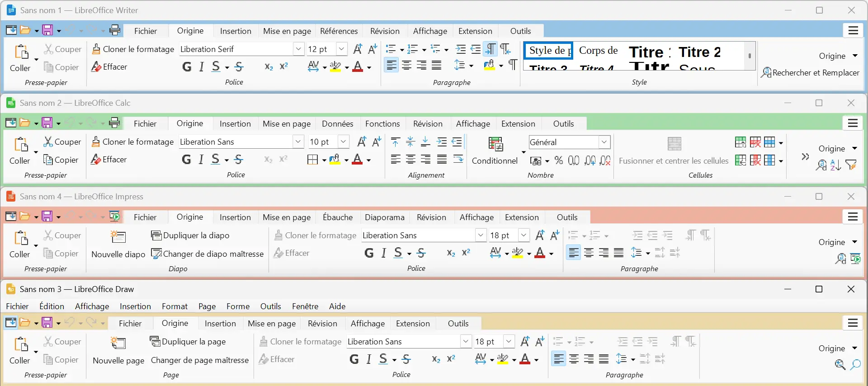Open the Références tab in Writer

[x=339, y=31]
